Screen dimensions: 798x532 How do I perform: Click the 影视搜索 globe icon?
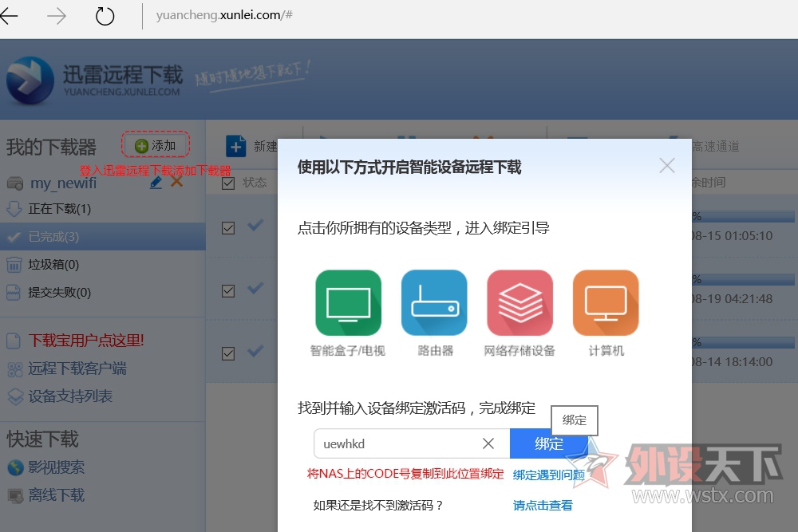click(x=15, y=467)
